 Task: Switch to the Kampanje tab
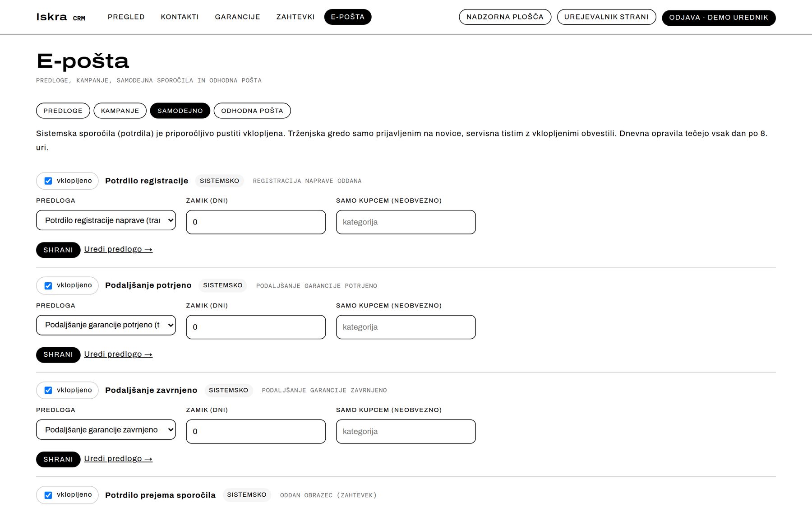(x=120, y=111)
